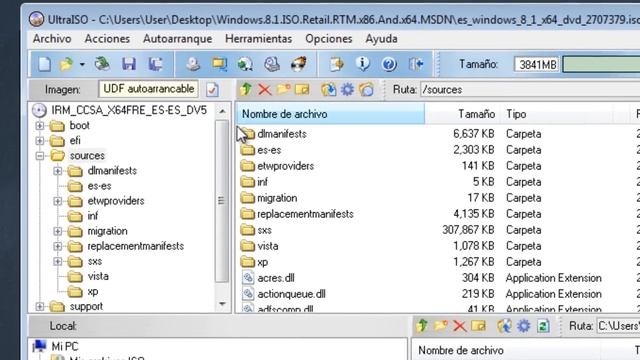
Task: Click the gear properties icon in image pane
Action: [347, 89]
